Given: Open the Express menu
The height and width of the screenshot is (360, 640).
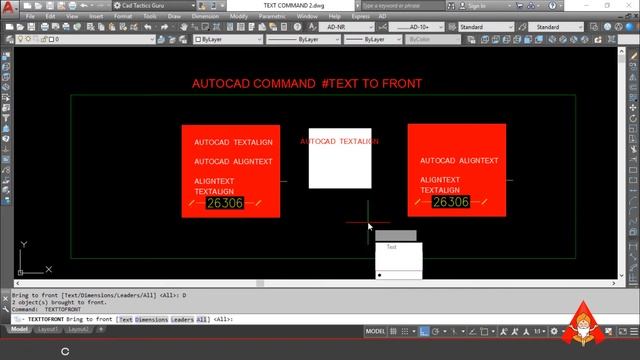Looking at the screenshot, I should pos(360,16).
